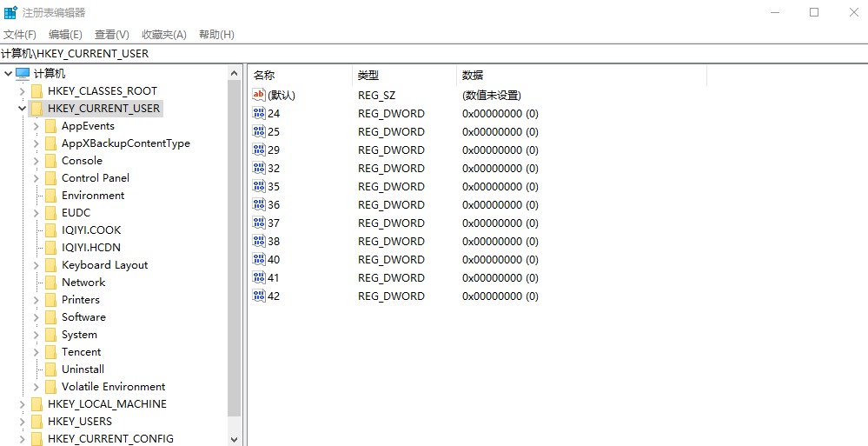Click the data cell of value 42
Viewport: 868px width, 446px height.
tap(500, 296)
